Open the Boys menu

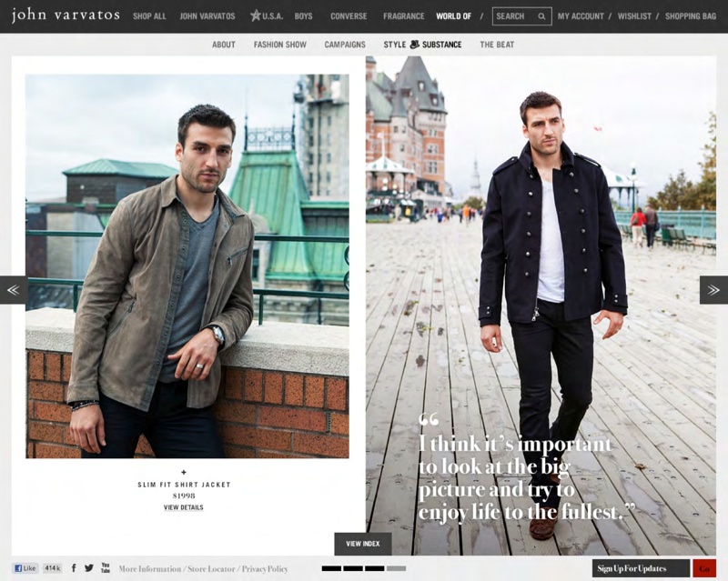303,16
